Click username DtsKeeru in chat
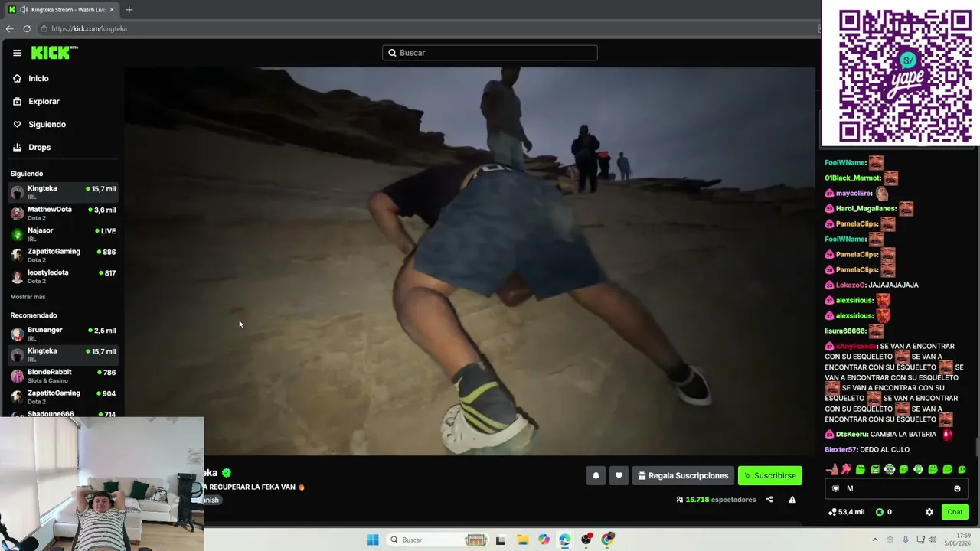 [851, 434]
